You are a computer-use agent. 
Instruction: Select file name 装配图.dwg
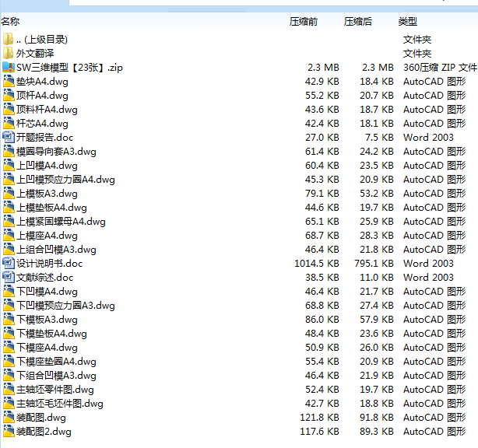pyautogui.click(x=41, y=418)
